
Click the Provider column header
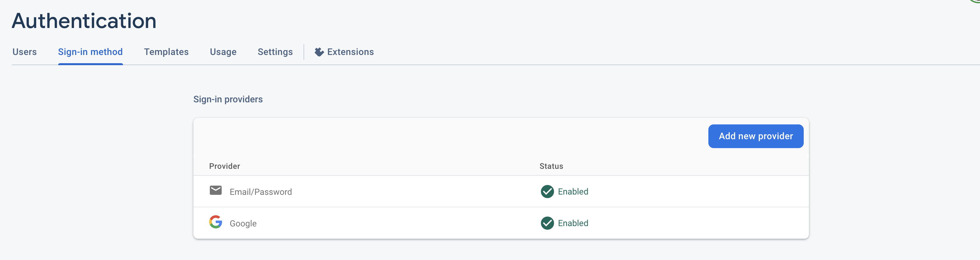click(225, 166)
